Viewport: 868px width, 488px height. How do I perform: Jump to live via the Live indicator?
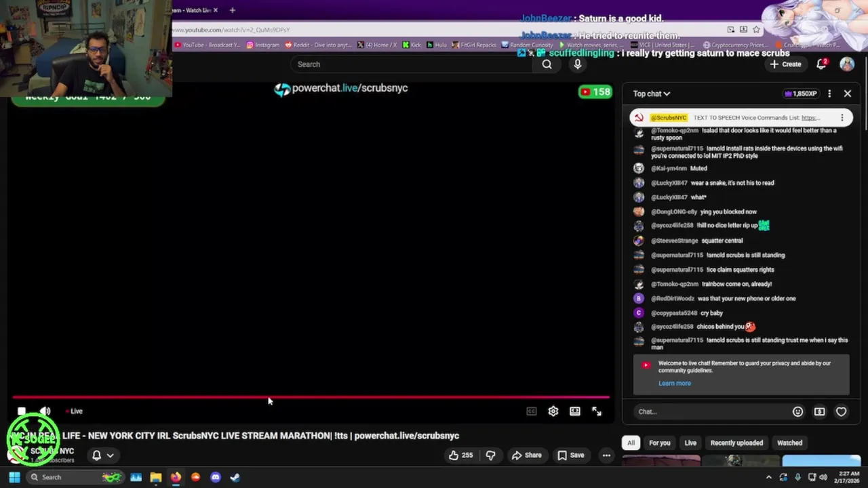pos(75,411)
